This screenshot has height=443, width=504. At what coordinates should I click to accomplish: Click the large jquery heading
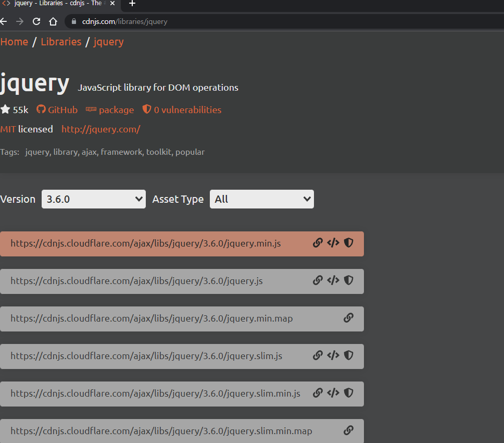(x=34, y=83)
